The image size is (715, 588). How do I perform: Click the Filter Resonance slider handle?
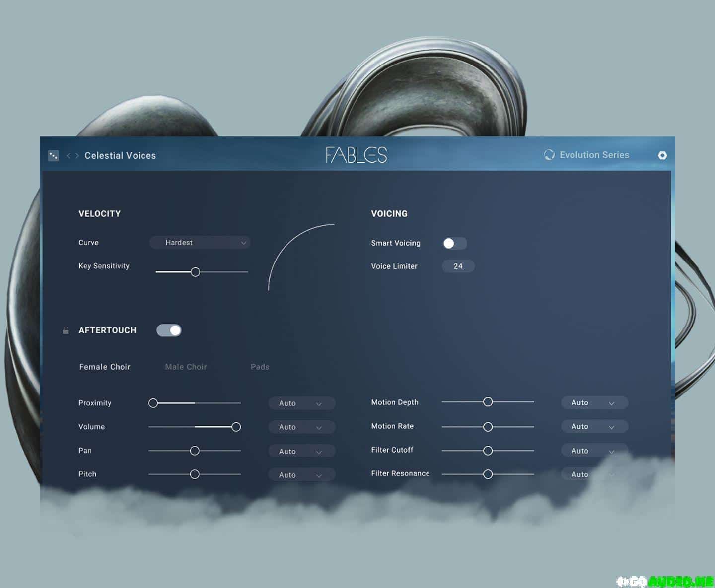click(488, 474)
